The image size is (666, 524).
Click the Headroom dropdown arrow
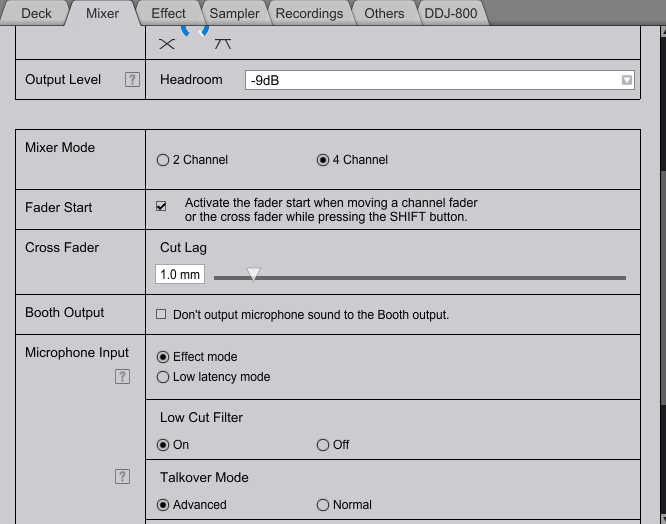(626, 80)
